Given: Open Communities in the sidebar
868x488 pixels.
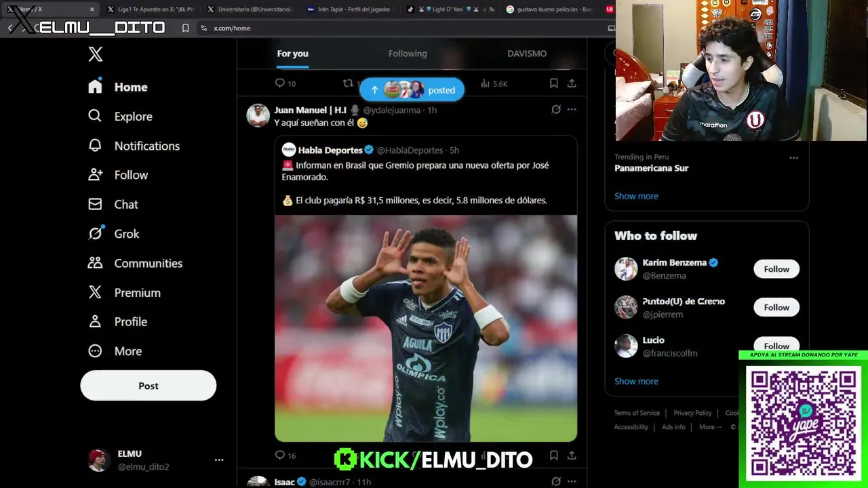Looking at the screenshot, I should (135, 263).
